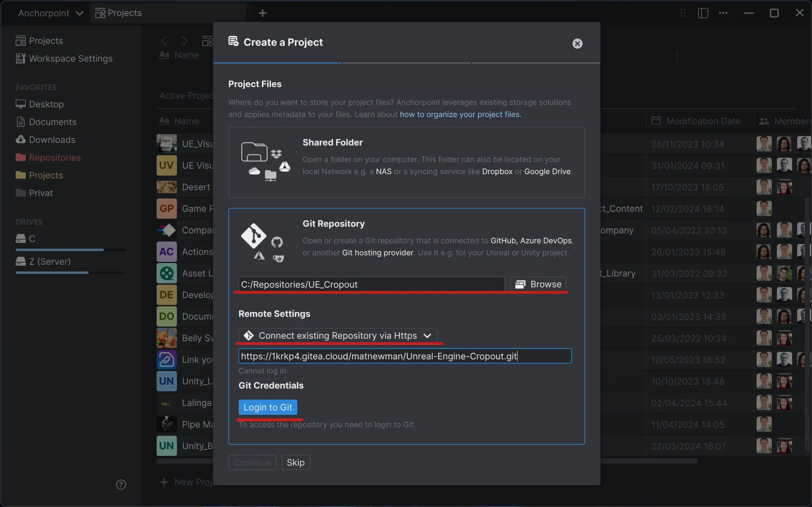The width and height of the screenshot is (812, 507).
Task: Open the Anchorpoint workspace dropdown
Action: 50,13
